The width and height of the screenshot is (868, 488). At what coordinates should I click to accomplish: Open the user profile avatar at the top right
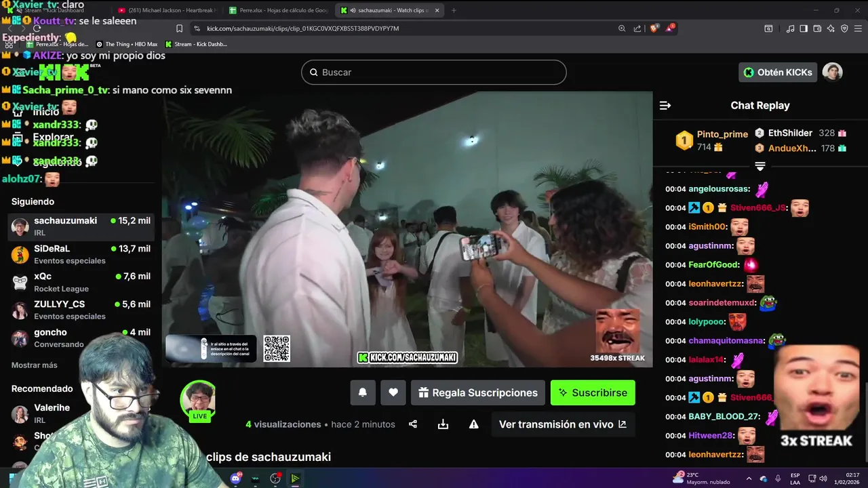pos(832,72)
